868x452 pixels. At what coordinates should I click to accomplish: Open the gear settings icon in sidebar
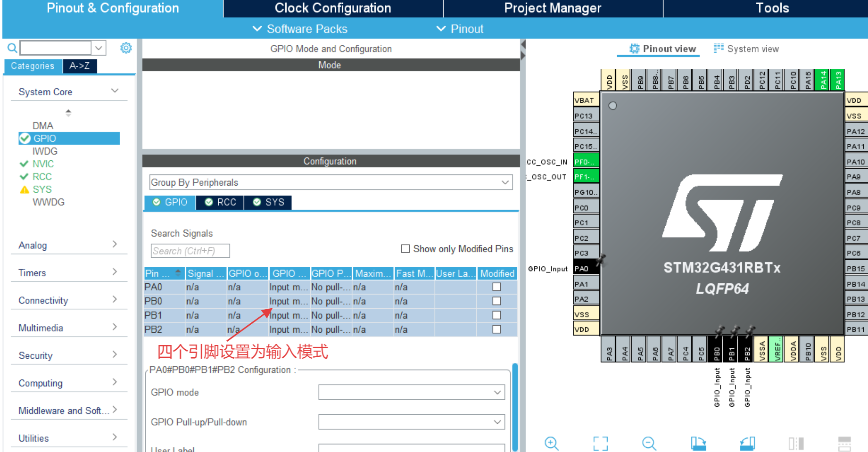click(x=126, y=48)
